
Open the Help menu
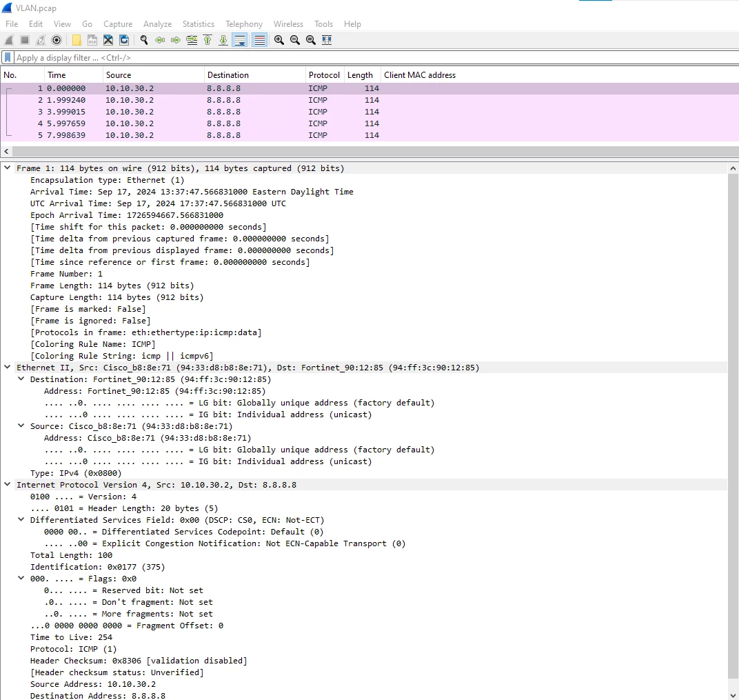(x=352, y=24)
